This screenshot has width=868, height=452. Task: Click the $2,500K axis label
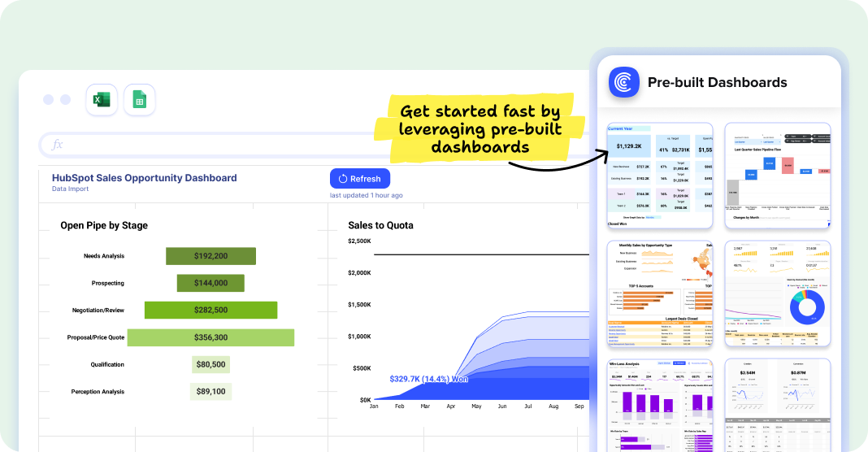[359, 241]
